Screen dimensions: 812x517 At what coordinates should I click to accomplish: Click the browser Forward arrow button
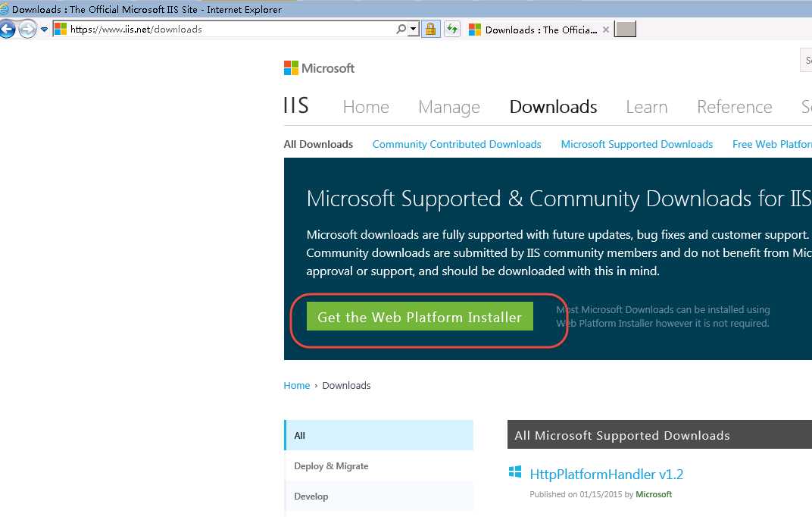pos(27,29)
